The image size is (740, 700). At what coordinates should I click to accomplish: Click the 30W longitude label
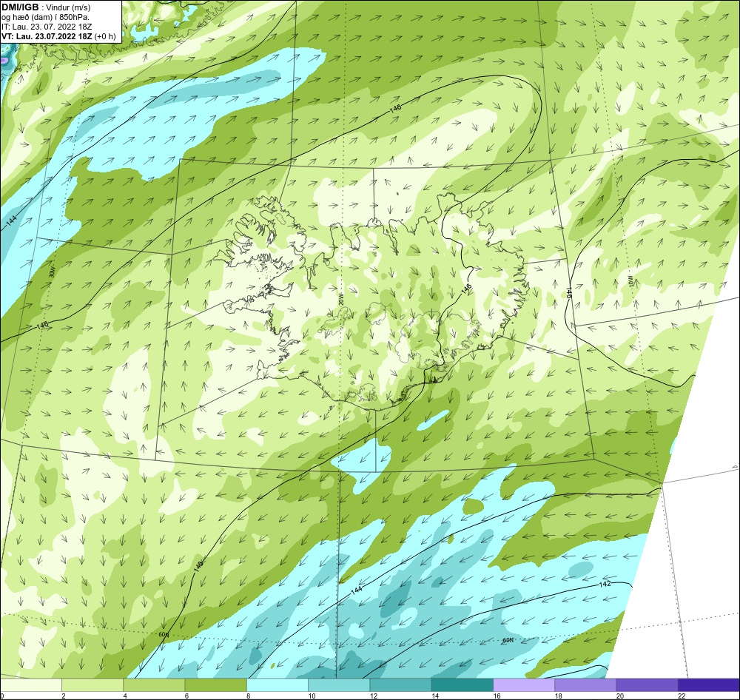pyautogui.click(x=52, y=272)
